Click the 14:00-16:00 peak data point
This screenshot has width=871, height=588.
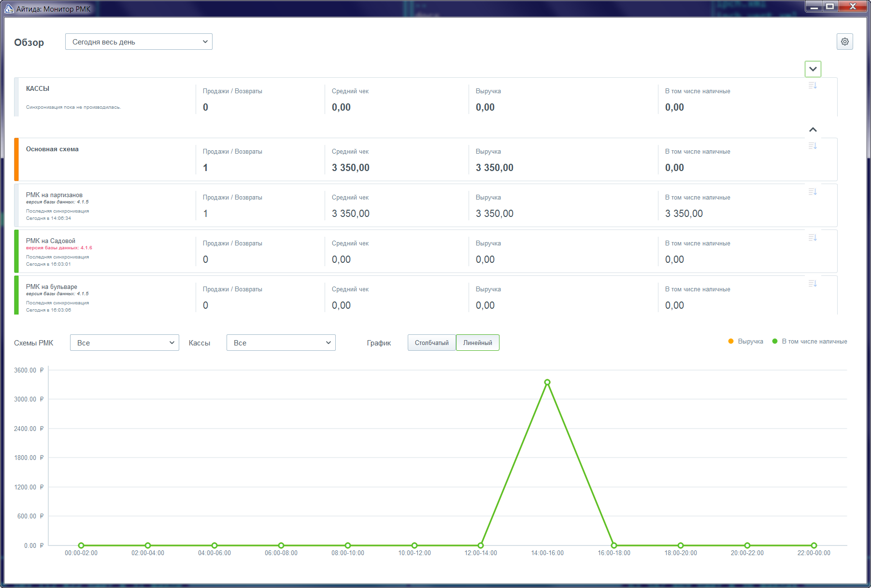coord(547,382)
